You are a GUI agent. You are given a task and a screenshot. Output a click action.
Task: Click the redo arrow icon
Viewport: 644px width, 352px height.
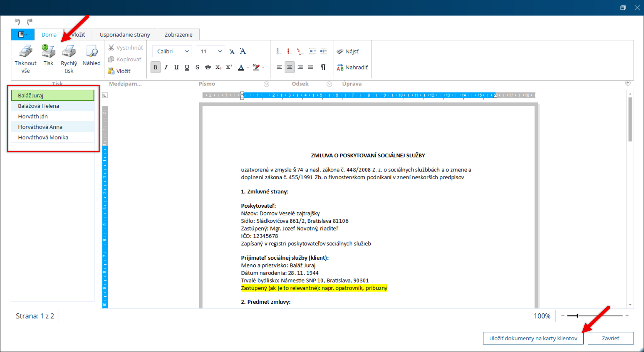tap(30, 22)
